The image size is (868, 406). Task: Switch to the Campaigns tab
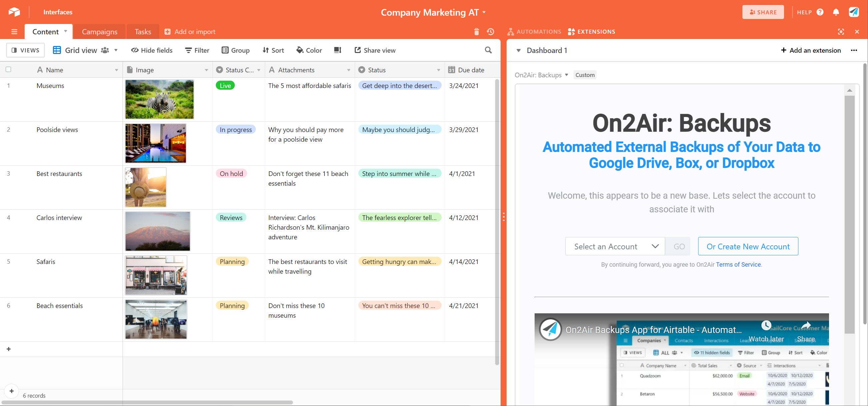point(100,31)
